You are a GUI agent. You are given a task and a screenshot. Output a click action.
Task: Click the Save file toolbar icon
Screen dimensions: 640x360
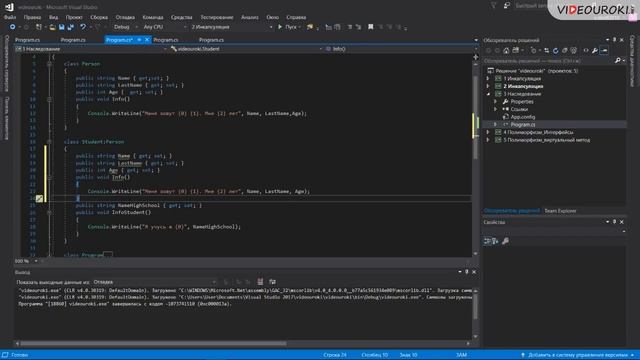click(62, 27)
